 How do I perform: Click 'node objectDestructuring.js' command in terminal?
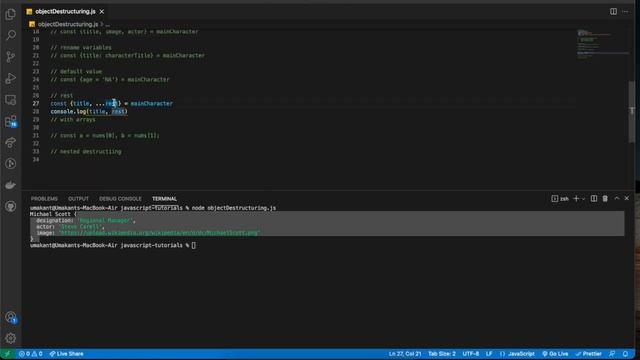pyautogui.click(x=234, y=208)
